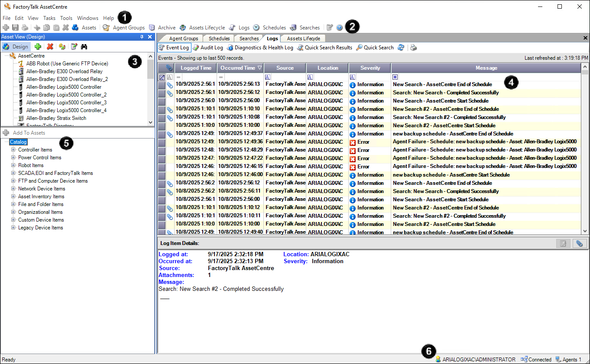This screenshot has width=590, height=364.
Task: Click the event log vertical scrollbar down arrow
Action: [x=585, y=232]
